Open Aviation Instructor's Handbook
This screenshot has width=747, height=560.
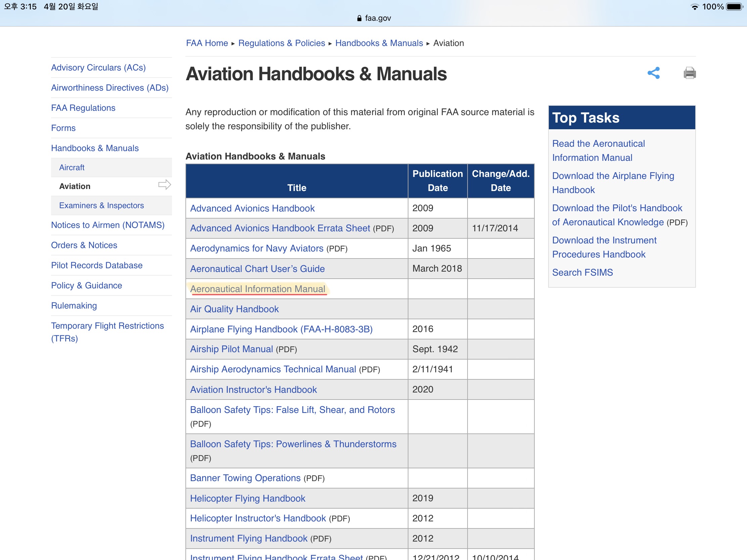[x=253, y=389]
